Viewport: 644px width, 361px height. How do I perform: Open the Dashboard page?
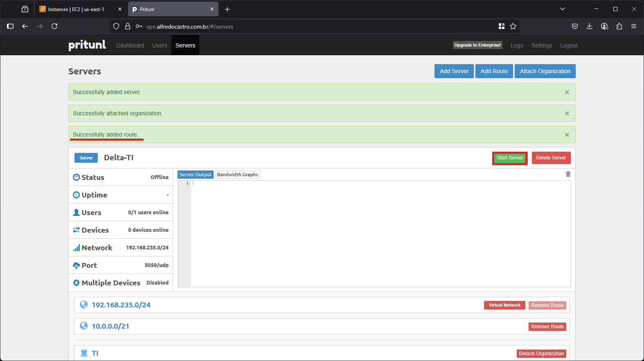click(x=130, y=45)
